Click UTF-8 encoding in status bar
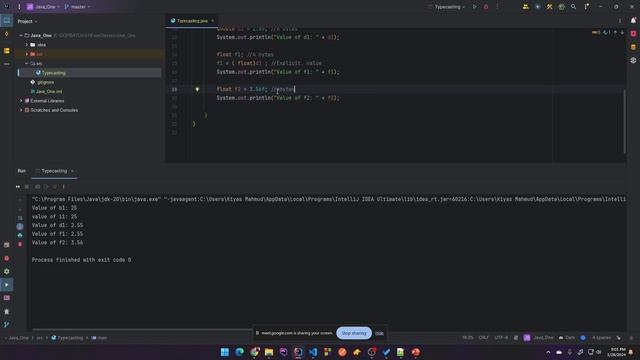Viewport: 640px width, 360px height. click(501, 338)
